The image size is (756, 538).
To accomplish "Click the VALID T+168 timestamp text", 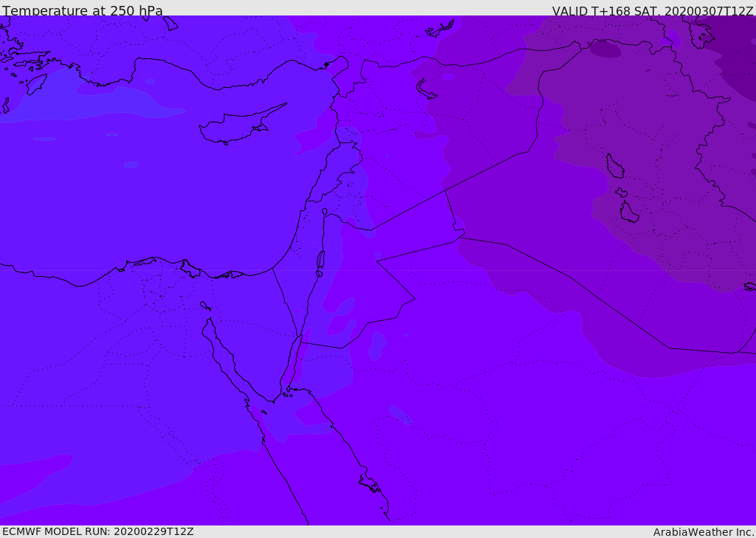I will pos(653,11).
